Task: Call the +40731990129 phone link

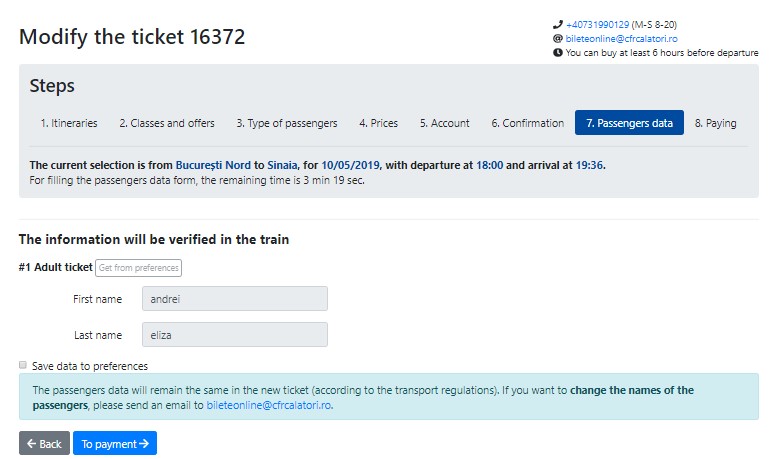Action: click(597, 25)
